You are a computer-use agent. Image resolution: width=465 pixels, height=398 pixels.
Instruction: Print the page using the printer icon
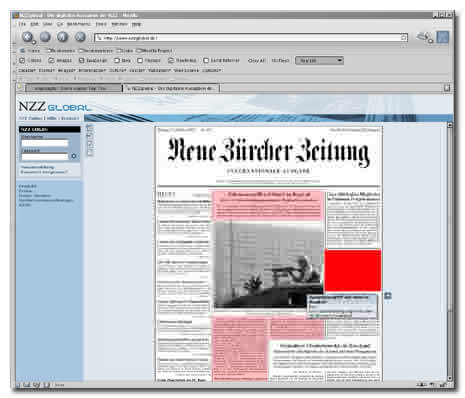(423, 36)
